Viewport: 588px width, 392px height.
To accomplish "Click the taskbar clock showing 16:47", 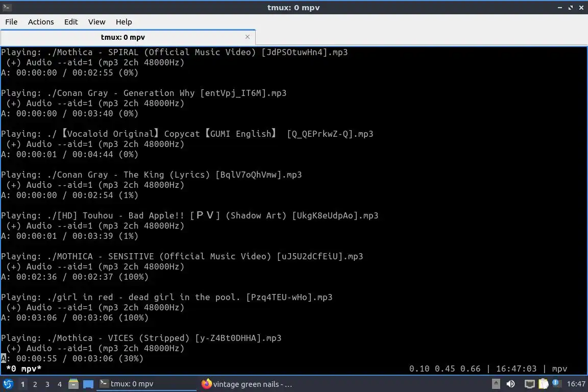I will (x=576, y=384).
